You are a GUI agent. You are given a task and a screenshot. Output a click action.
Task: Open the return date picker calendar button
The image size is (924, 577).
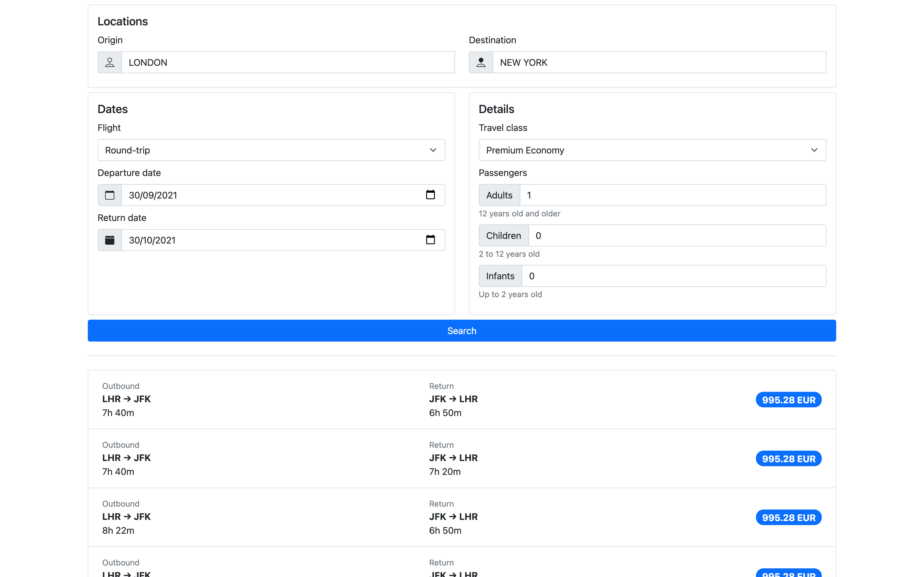(x=430, y=240)
